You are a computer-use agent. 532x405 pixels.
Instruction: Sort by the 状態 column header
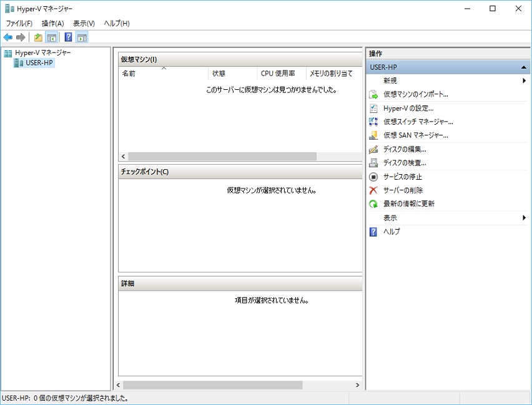[232, 73]
